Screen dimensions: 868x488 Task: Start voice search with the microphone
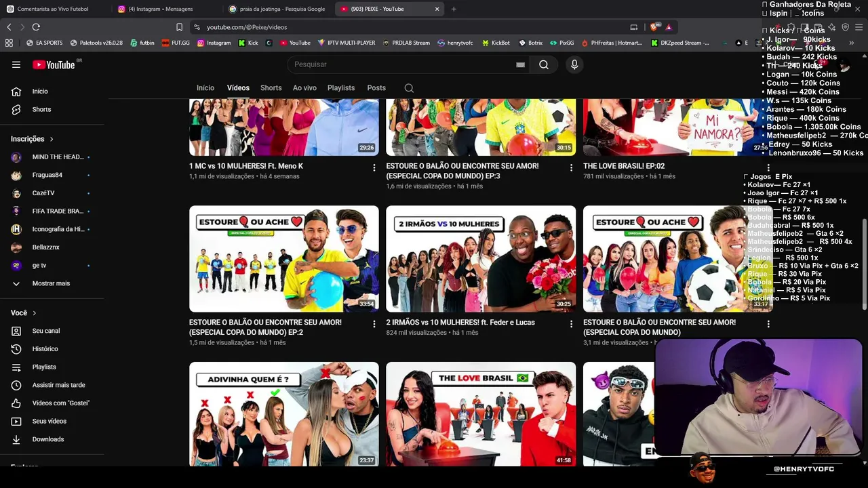pyautogui.click(x=574, y=64)
